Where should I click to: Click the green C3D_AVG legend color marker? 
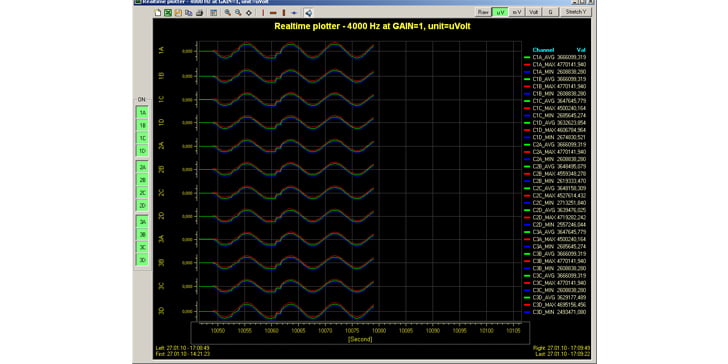point(527,298)
